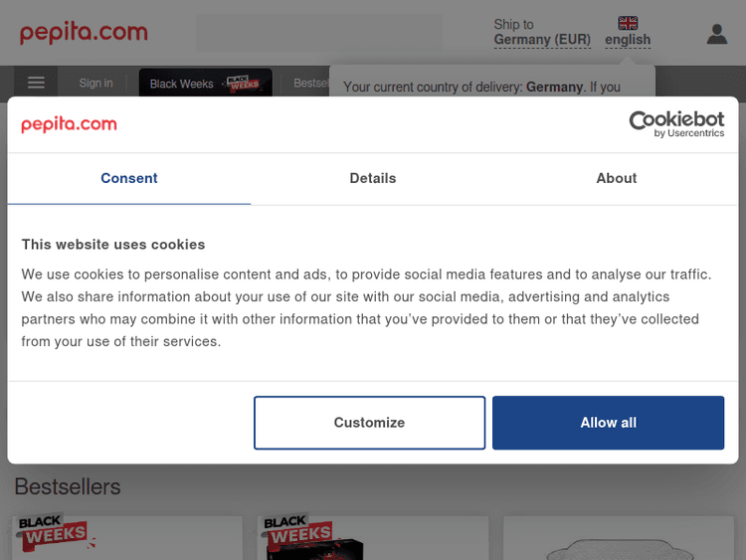Click Black Weeks badge on first bestseller product
Image resolution: width=746 pixels, height=560 pixels.
(54, 533)
